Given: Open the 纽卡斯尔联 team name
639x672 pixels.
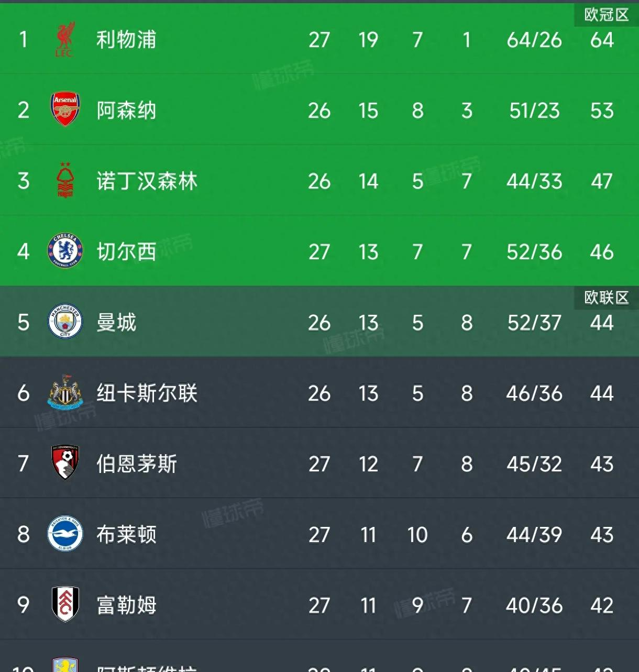Looking at the screenshot, I should (147, 393).
